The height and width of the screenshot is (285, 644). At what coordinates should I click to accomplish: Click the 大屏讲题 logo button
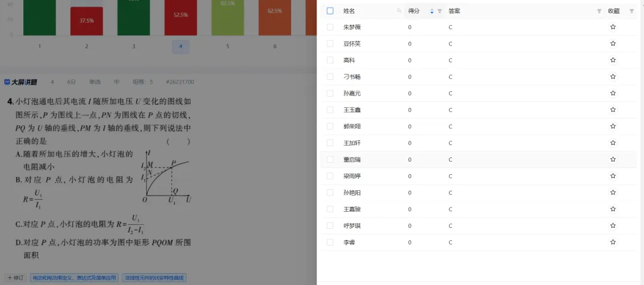click(x=20, y=82)
